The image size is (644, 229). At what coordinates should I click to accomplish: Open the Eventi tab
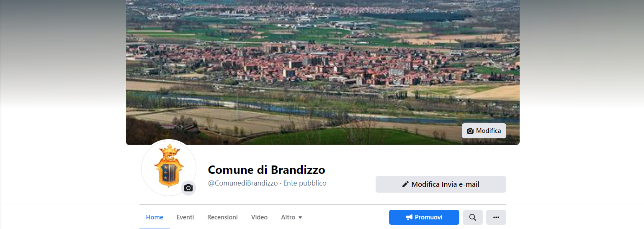(185, 217)
